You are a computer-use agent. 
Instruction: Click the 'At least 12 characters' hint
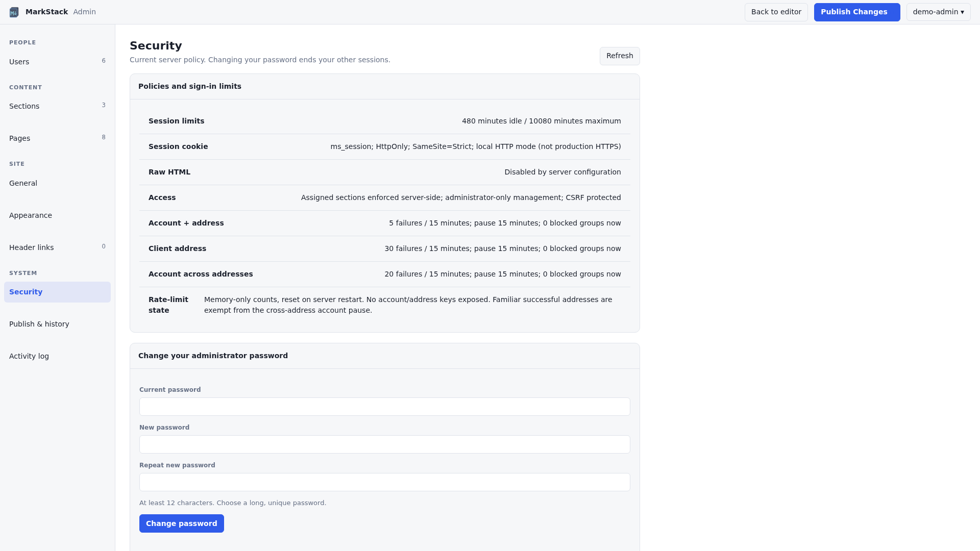point(233,503)
